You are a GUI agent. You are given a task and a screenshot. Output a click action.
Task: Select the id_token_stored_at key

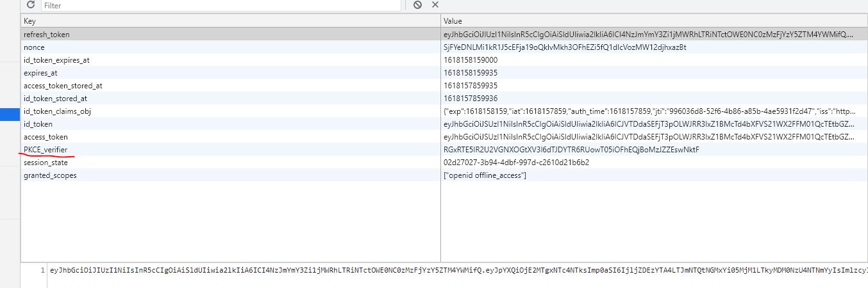click(55, 99)
